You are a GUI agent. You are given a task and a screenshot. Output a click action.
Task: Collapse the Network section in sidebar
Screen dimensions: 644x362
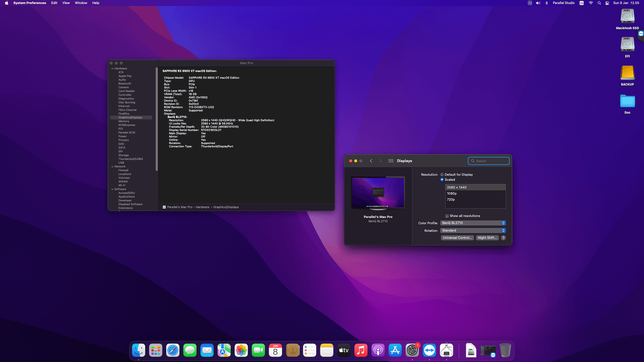112,167
